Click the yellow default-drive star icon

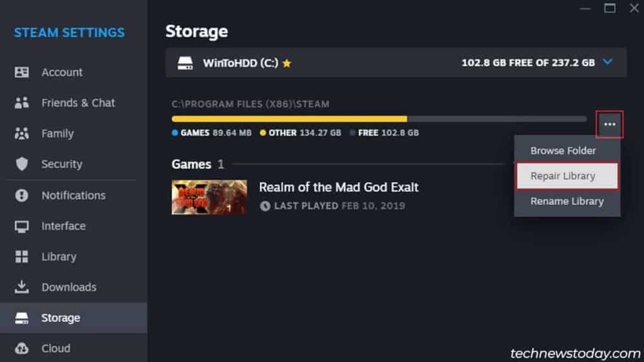(287, 63)
